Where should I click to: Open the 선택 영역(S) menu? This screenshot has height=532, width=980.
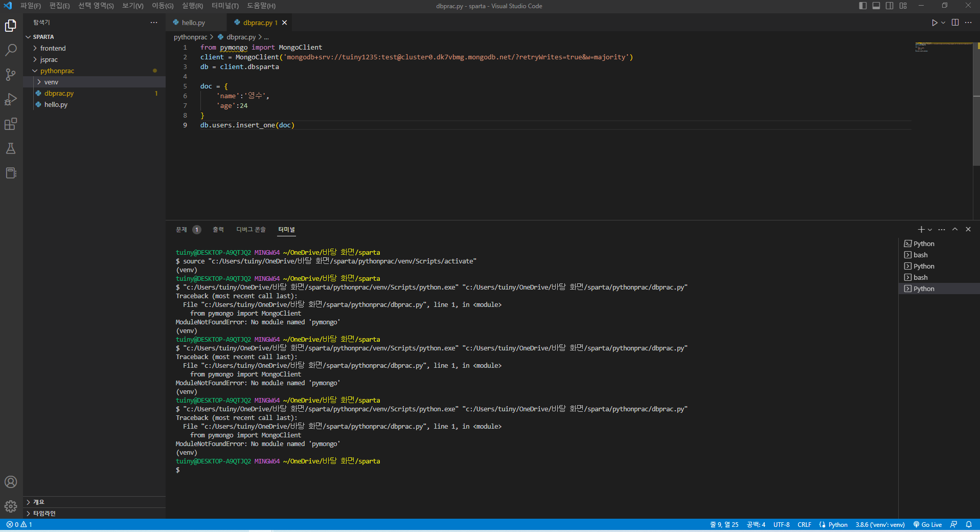click(x=96, y=6)
